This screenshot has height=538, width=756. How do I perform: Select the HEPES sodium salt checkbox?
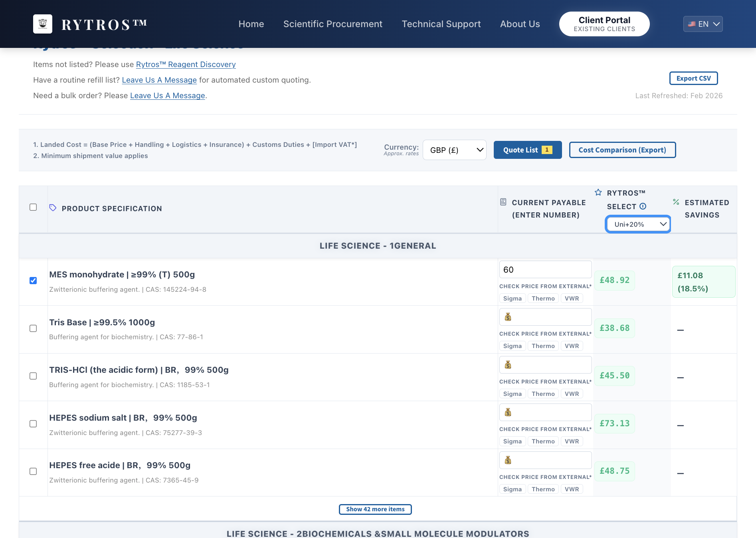[x=33, y=423]
